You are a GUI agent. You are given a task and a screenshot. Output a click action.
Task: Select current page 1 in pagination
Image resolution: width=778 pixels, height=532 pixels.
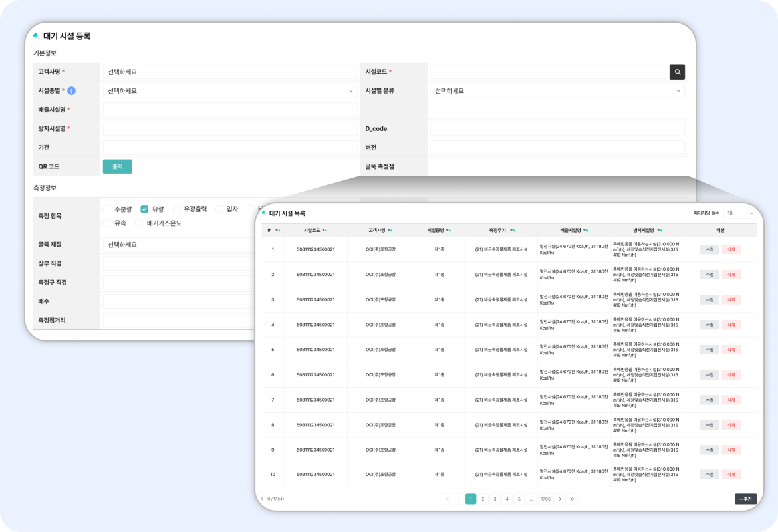click(471, 499)
